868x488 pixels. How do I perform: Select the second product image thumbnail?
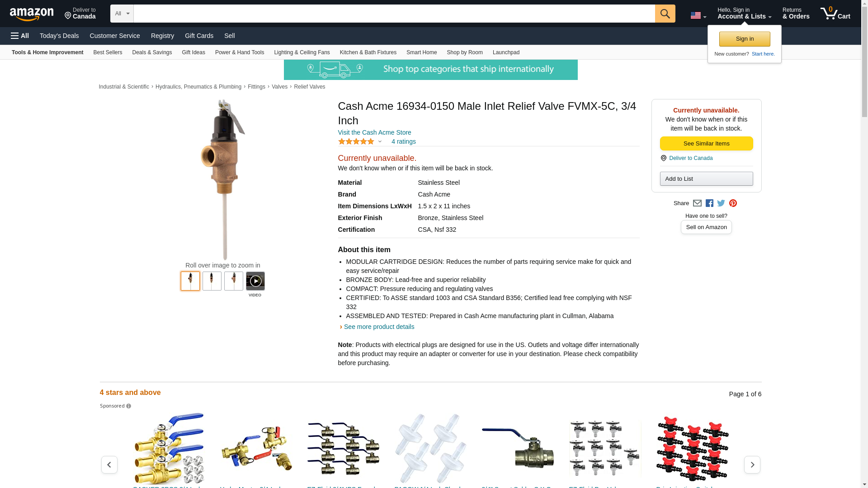[212, 281]
